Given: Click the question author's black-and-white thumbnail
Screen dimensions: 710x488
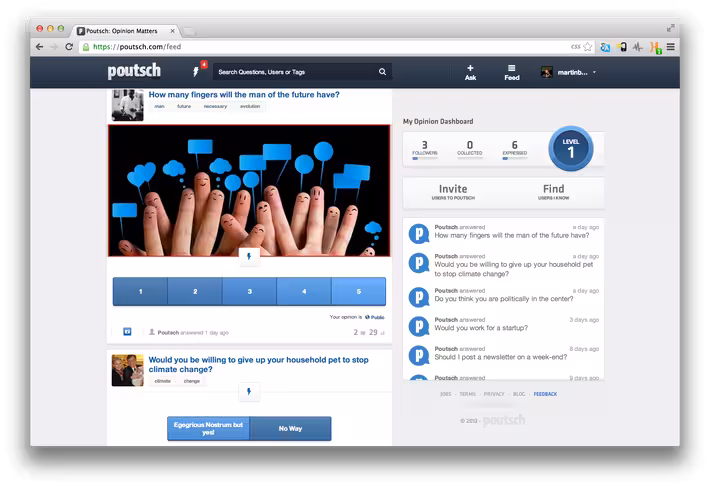Looking at the screenshot, I should 128,105.
